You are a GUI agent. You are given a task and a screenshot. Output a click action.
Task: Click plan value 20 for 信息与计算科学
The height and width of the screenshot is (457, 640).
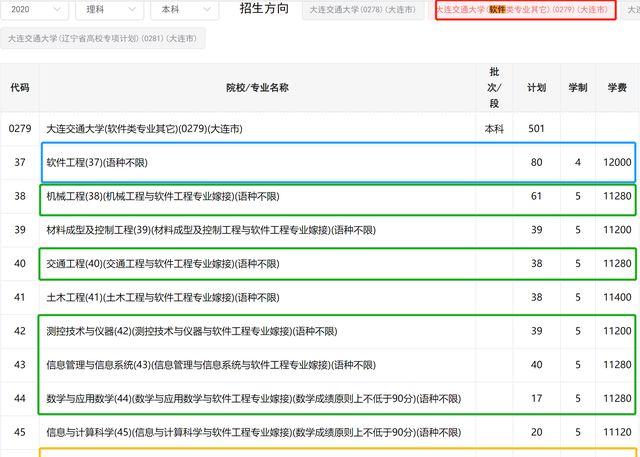[x=536, y=433]
